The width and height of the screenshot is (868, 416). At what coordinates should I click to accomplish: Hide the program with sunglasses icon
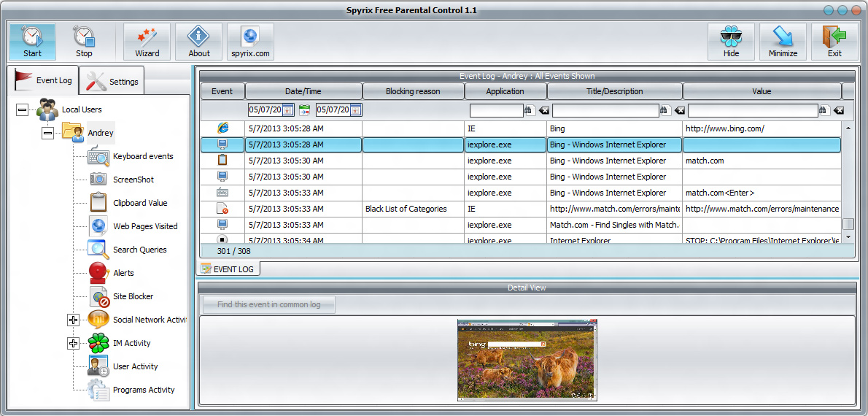click(x=731, y=42)
